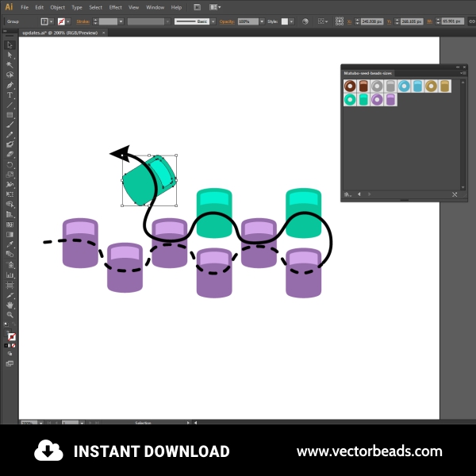The height and width of the screenshot is (476, 476).
Task: Select the Selection arrow tool
Action: pyautogui.click(x=10, y=45)
